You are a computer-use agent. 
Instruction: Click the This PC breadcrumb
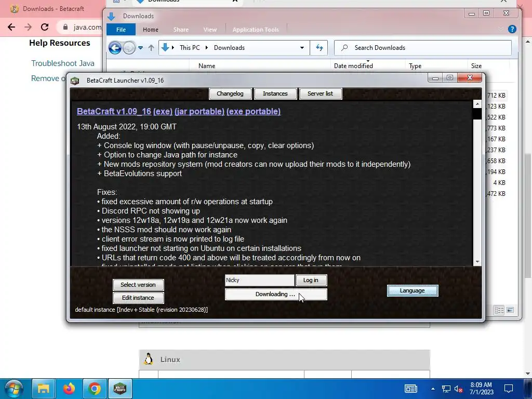pos(190,48)
